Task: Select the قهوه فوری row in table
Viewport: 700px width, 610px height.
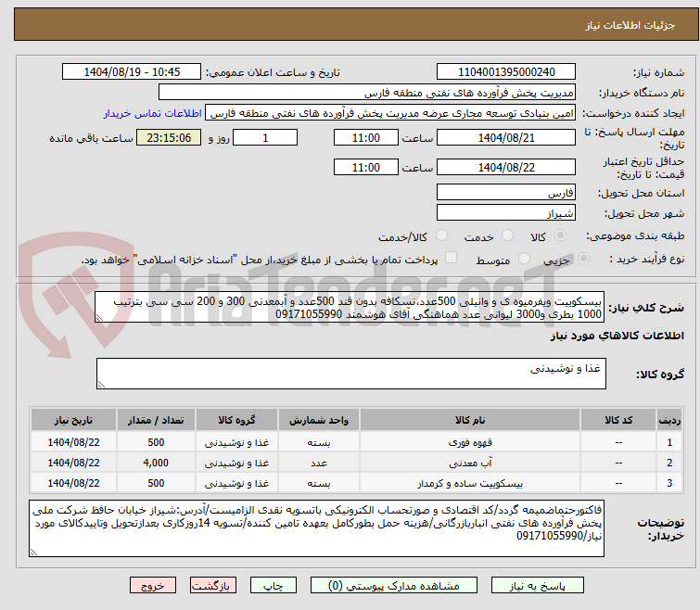Action: [x=350, y=442]
